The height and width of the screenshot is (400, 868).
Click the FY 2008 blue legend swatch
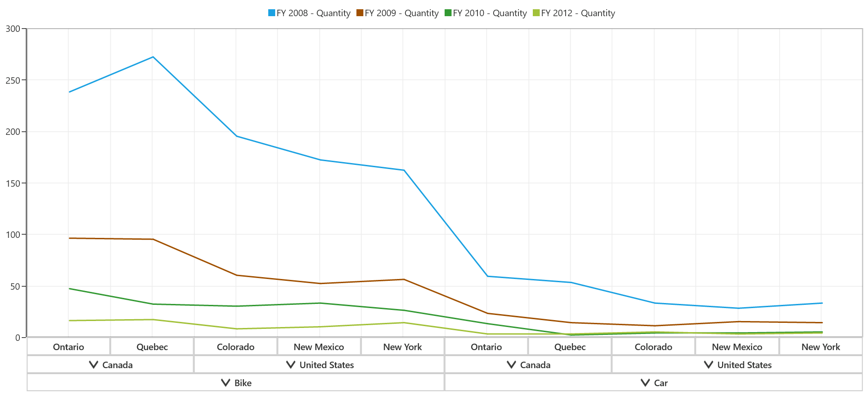[x=272, y=13]
